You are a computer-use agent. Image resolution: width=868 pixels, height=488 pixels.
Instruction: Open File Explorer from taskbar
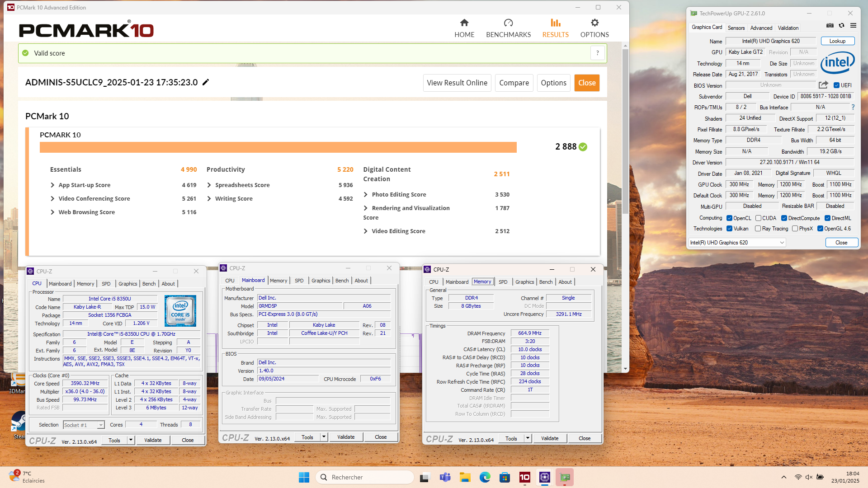[x=465, y=477]
